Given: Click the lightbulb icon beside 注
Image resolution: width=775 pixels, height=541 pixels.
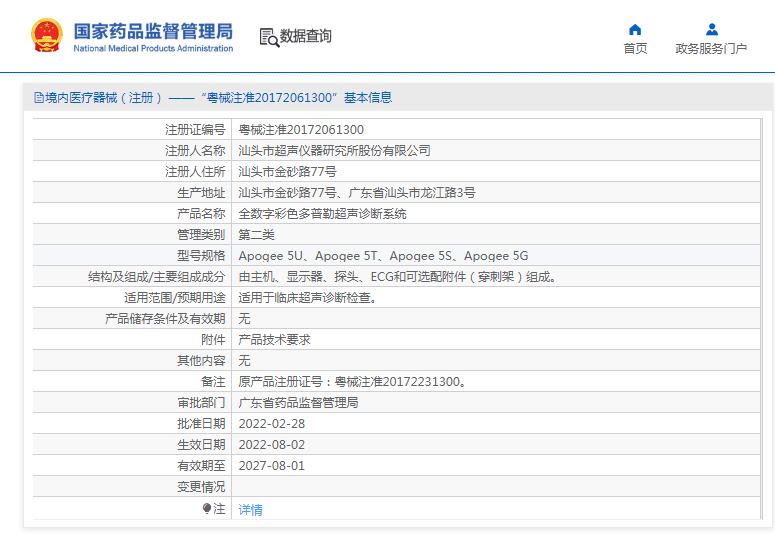Looking at the screenshot, I should point(207,509).
